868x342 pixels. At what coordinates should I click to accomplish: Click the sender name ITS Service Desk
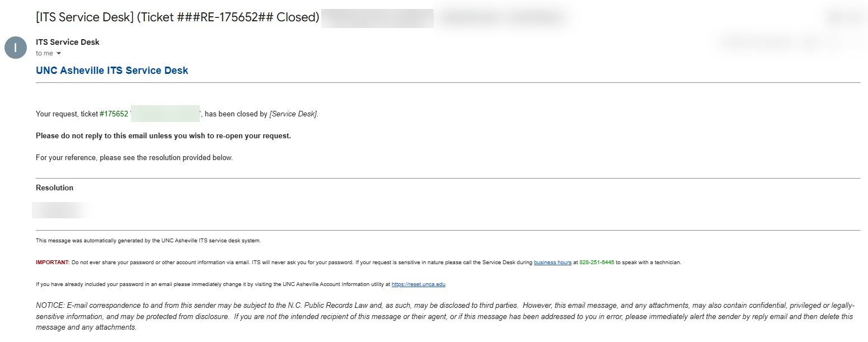pyautogui.click(x=68, y=42)
